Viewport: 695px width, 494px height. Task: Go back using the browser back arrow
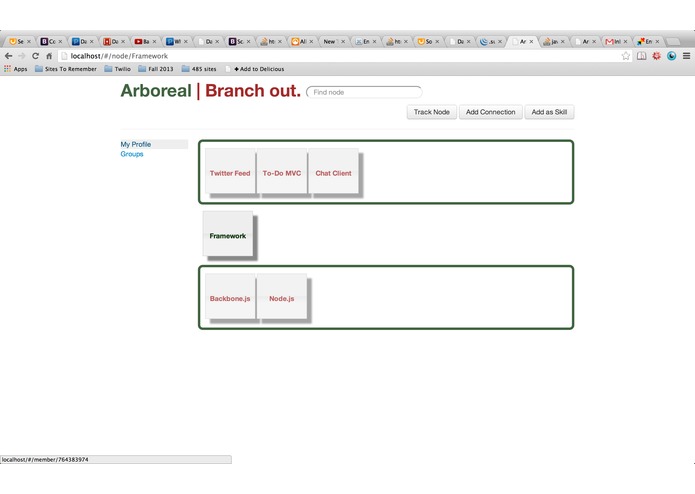[x=8, y=56]
